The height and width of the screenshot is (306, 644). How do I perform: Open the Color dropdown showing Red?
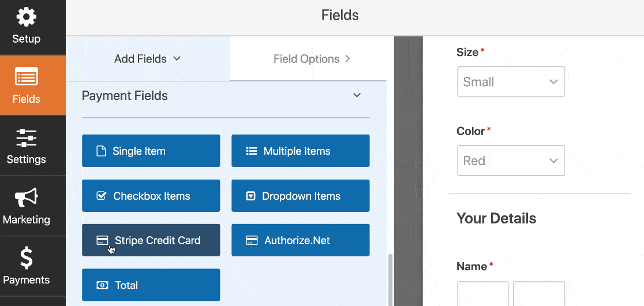[511, 160]
